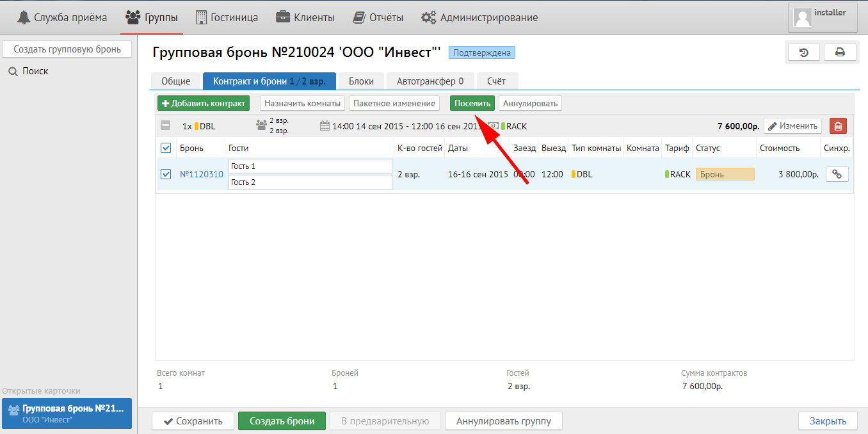Open the Бронь status dropdown

(725, 174)
